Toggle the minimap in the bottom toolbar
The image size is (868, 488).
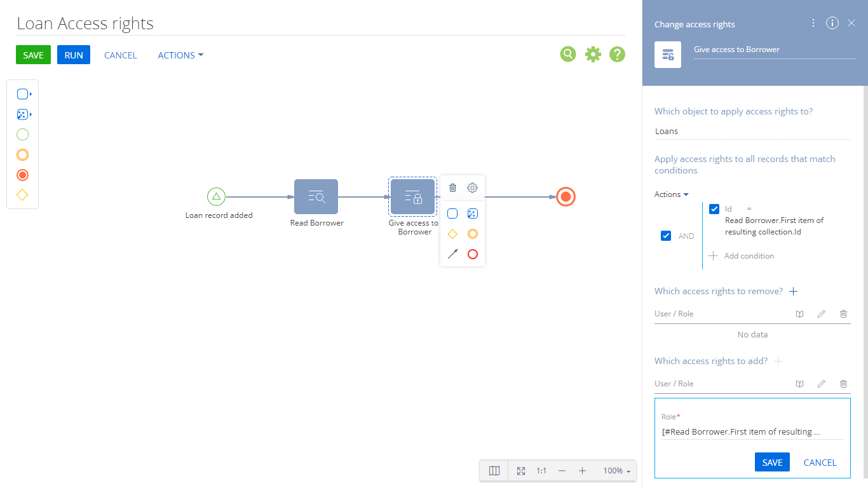494,471
